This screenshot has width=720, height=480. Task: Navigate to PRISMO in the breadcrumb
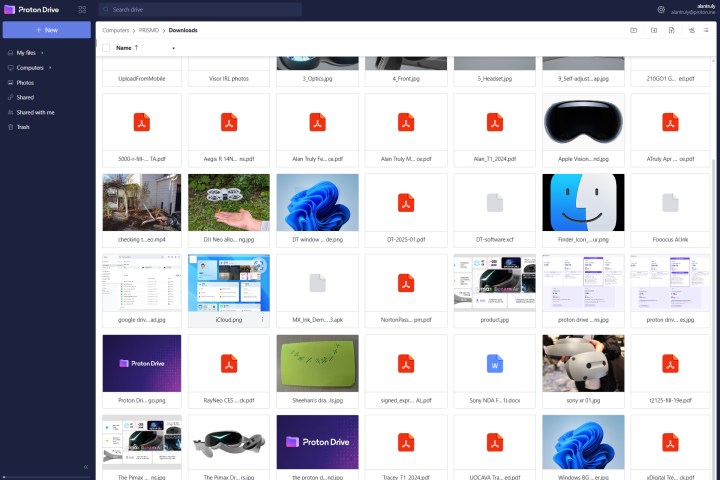click(x=149, y=30)
